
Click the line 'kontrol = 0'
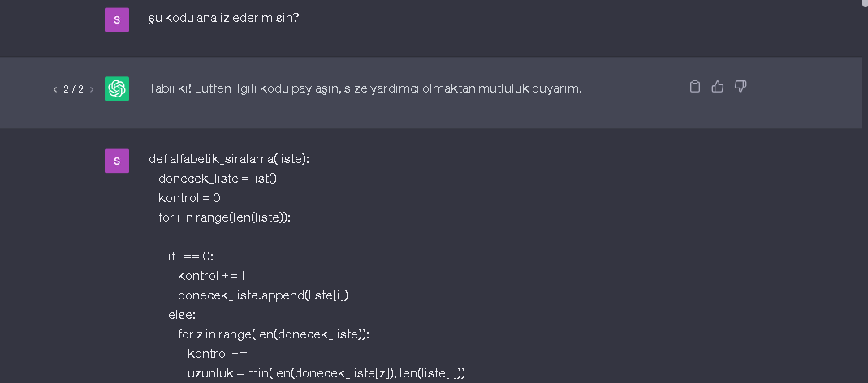pos(189,198)
